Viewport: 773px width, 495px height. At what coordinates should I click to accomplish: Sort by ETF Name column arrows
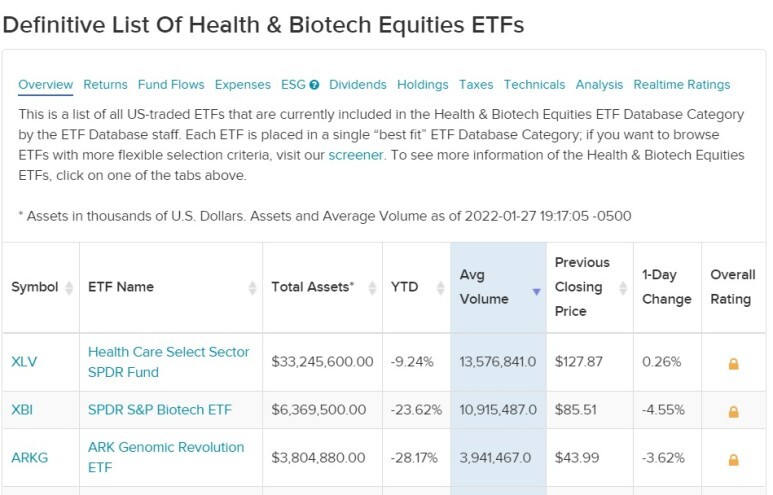coord(252,287)
